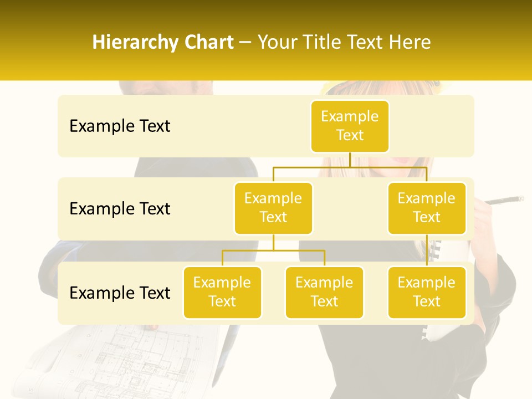Click the second row's "Example Text" label
The image size is (532, 399).
point(120,209)
